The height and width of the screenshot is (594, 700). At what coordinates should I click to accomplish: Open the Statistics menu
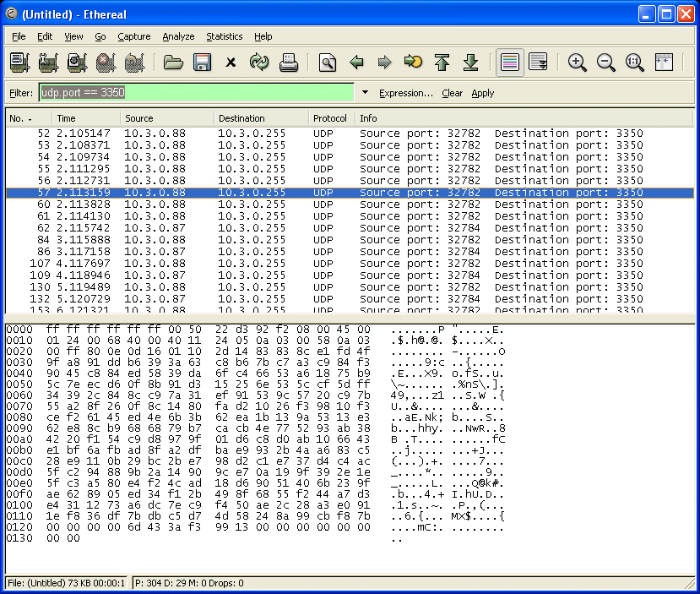pos(225,36)
